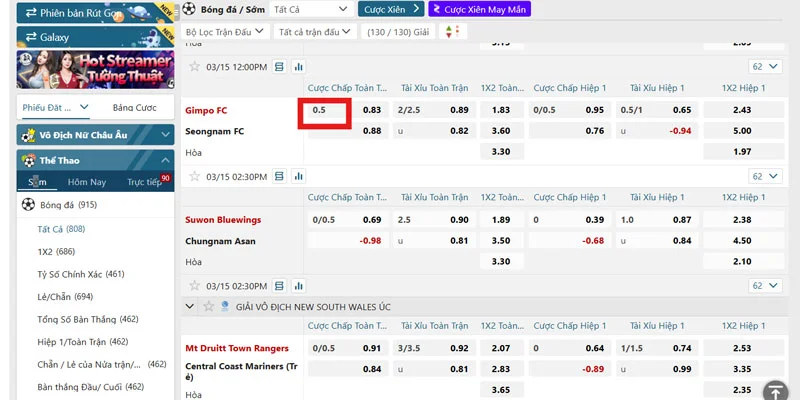This screenshot has height=400, width=800.
Task: Open the Phiếu Đặt tab
Action: pos(56,107)
